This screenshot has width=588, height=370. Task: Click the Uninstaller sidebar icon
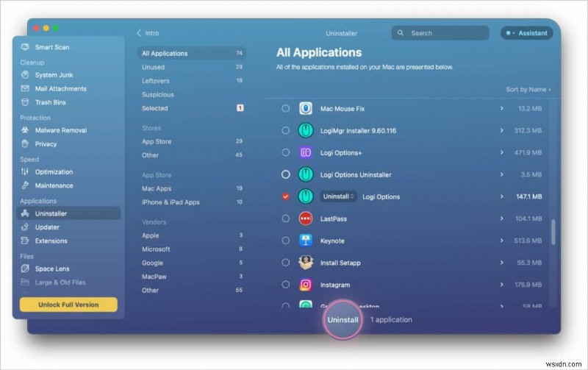coord(25,213)
